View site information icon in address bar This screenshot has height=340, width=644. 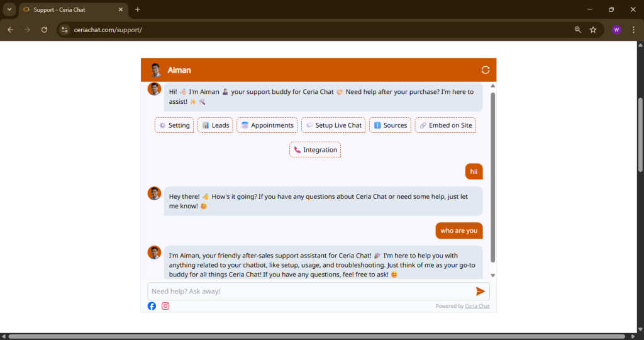[64, 30]
